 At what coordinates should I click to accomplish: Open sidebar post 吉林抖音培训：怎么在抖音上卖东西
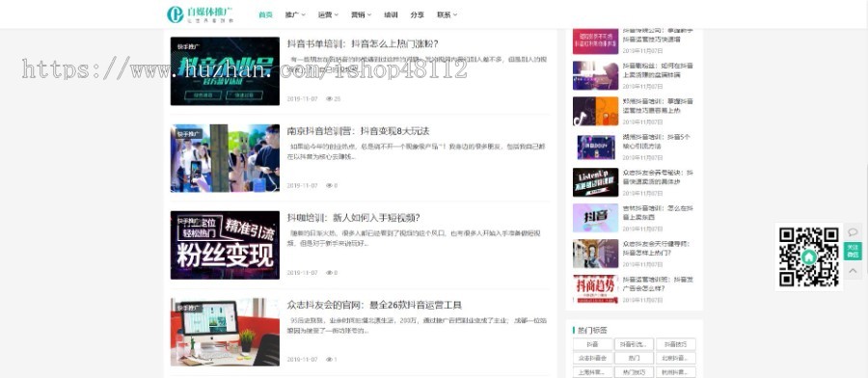(x=658, y=213)
